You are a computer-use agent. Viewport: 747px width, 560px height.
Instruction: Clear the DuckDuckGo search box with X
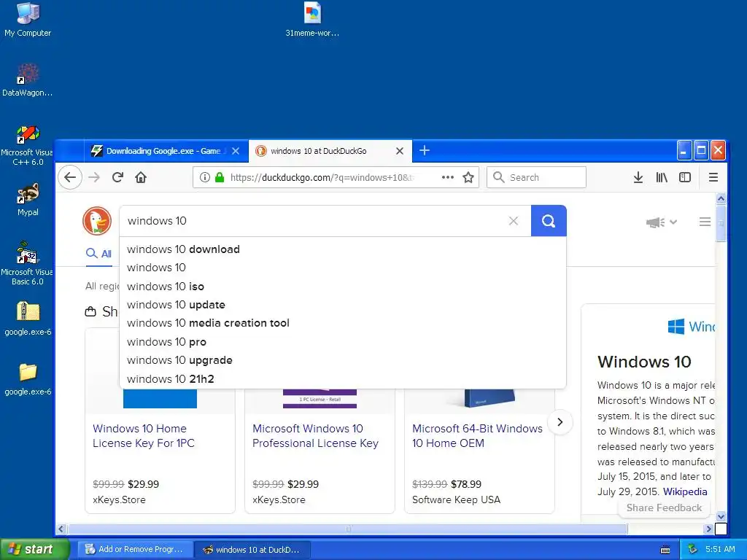(x=513, y=221)
